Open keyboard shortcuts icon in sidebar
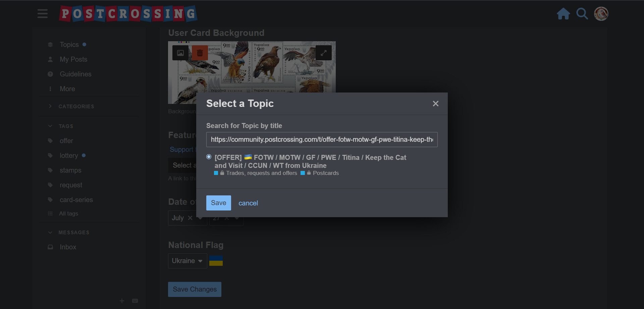The width and height of the screenshot is (644, 309). pyautogui.click(x=135, y=301)
